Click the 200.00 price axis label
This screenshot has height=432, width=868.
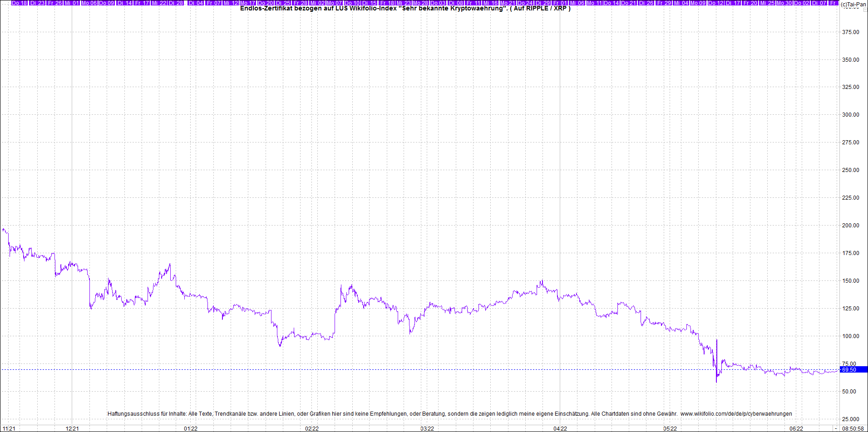click(x=851, y=226)
